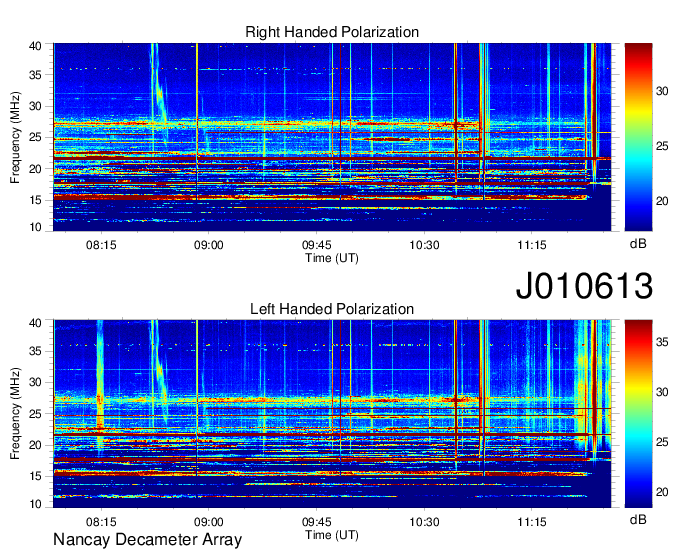Click the 25 value on the top color bar
The height and width of the screenshot is (552, 680).
(662, 146)
